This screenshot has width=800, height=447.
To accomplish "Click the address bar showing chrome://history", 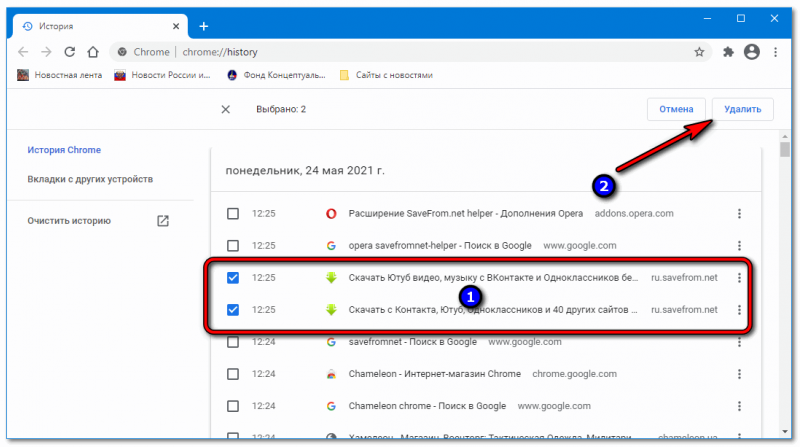I will (400, 51).
